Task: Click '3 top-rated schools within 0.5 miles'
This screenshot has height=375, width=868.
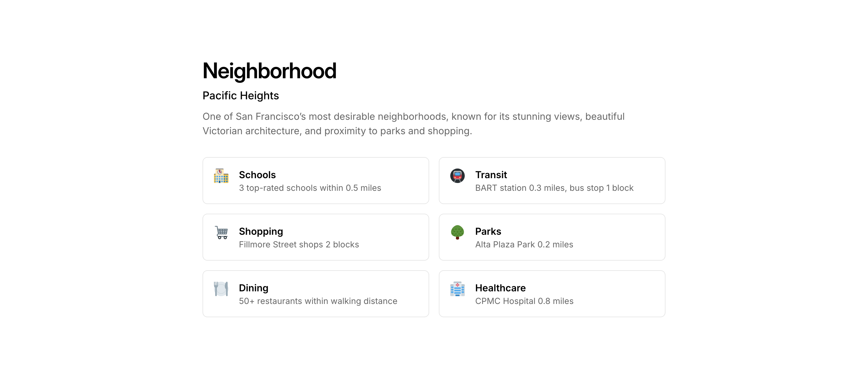Action: (x=310, y=188)
